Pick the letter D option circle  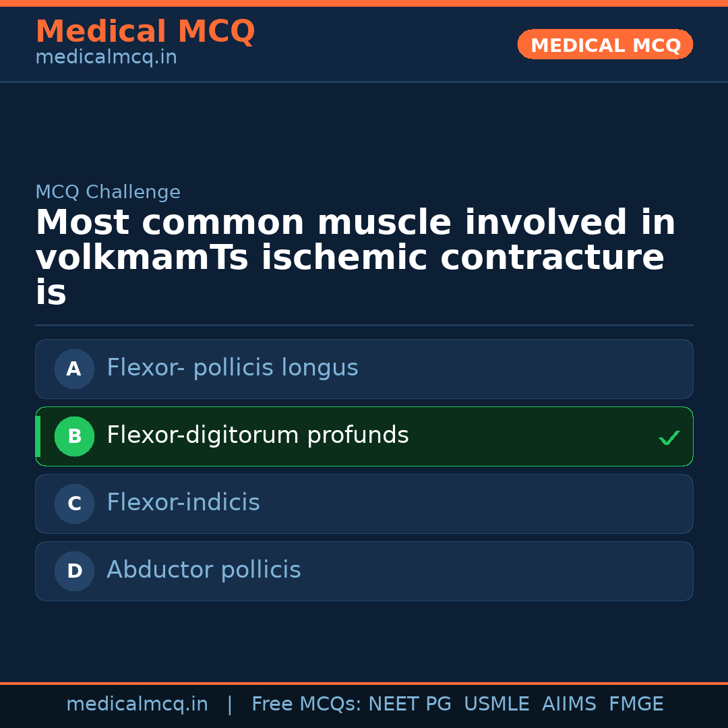click(x=74, y=571)
